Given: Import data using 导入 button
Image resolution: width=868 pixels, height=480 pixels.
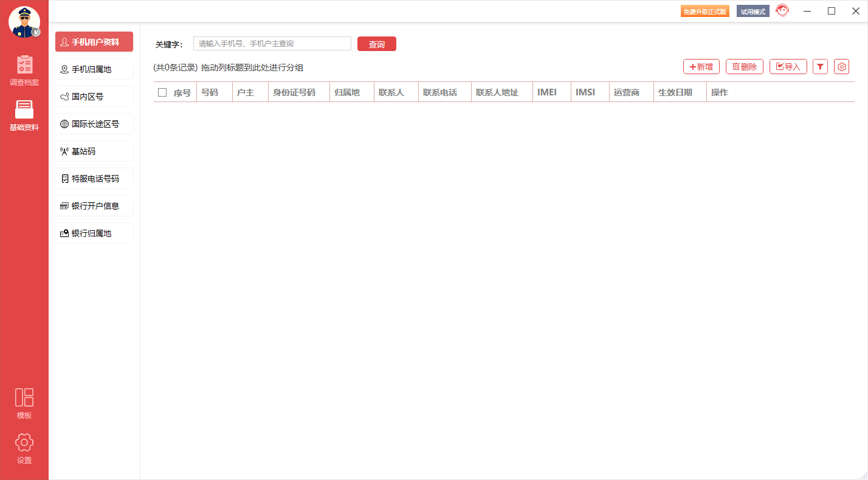Looking at the screenshot, I should point(788,67).
